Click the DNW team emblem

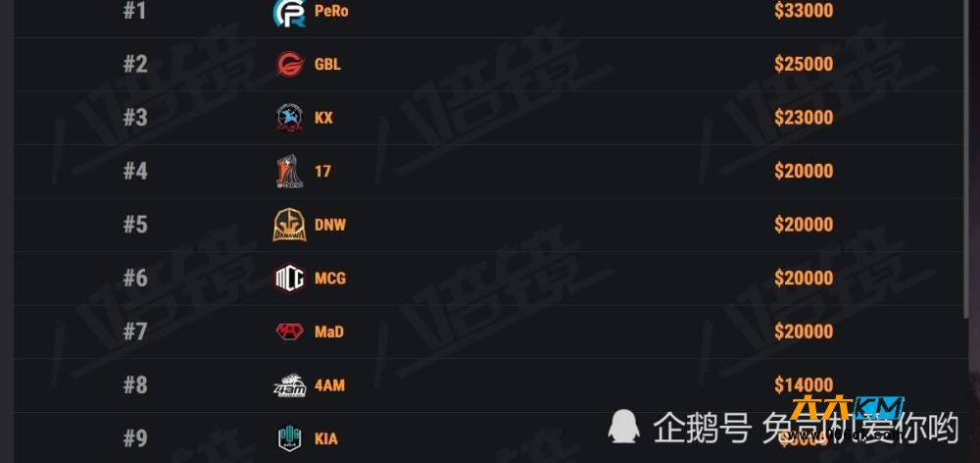point(289,225)
